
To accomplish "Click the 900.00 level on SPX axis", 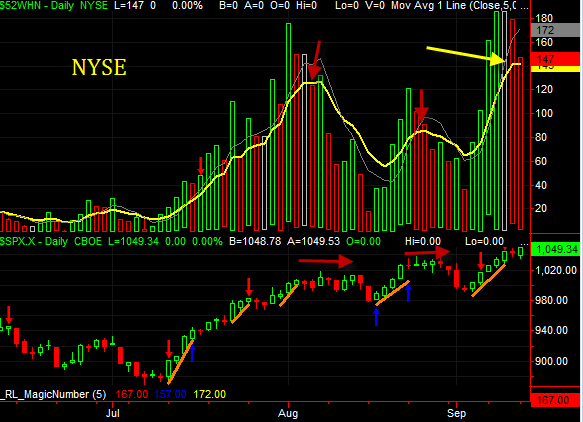I will [551, 361].
